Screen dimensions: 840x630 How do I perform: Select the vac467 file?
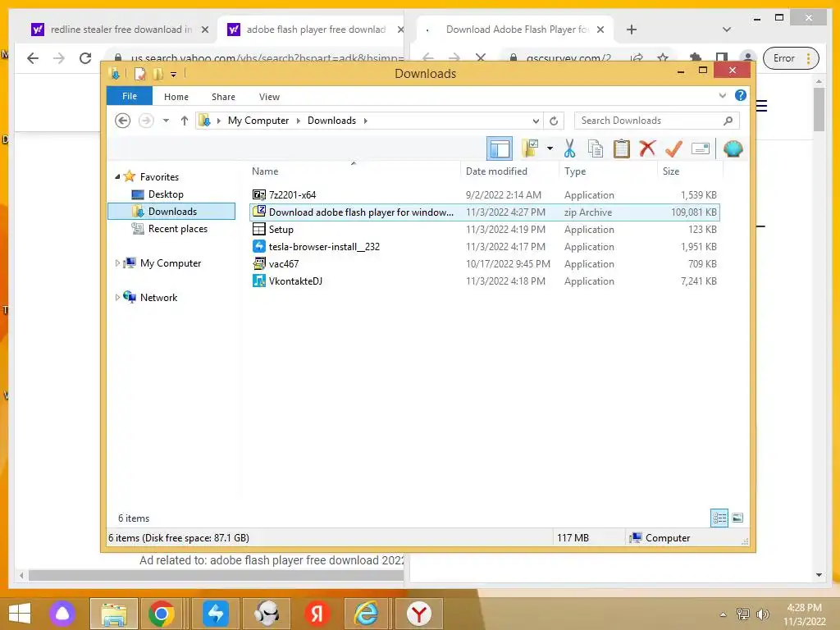484,263
